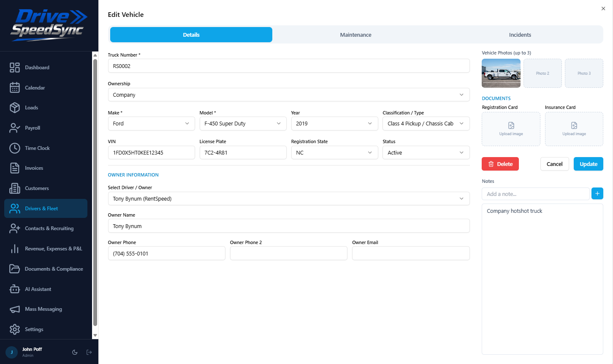Open Revenue, Expenses & P&L
This screenshot has height=364, width=613.
tap(46, 249)
